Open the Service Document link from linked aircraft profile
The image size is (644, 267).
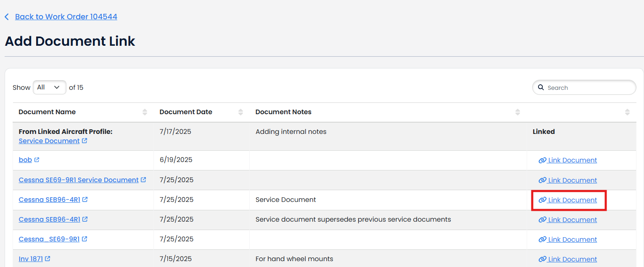(x=49, y=141)
